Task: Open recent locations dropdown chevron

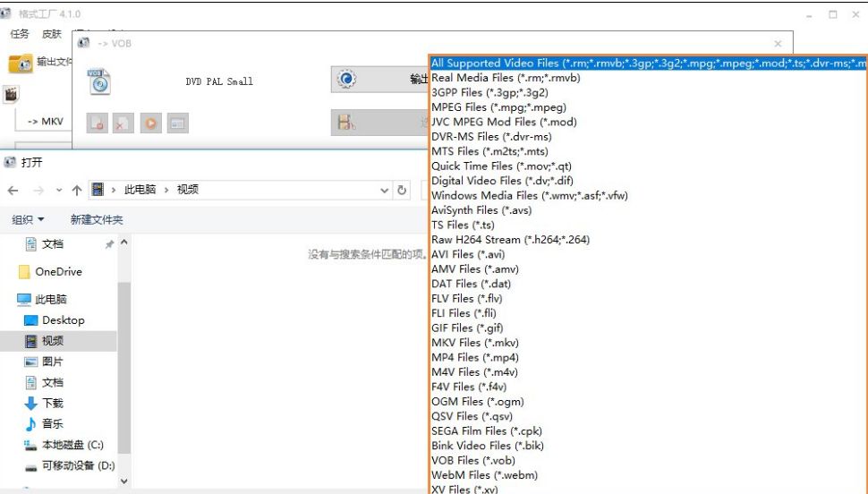Action: pos(59,190)
